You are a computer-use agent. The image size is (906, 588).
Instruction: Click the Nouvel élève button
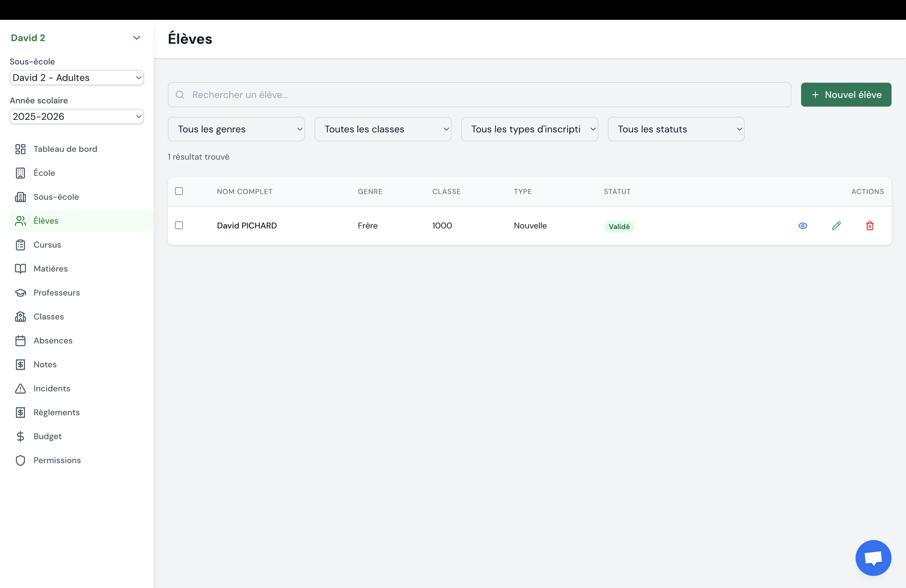tap(846, 95)
